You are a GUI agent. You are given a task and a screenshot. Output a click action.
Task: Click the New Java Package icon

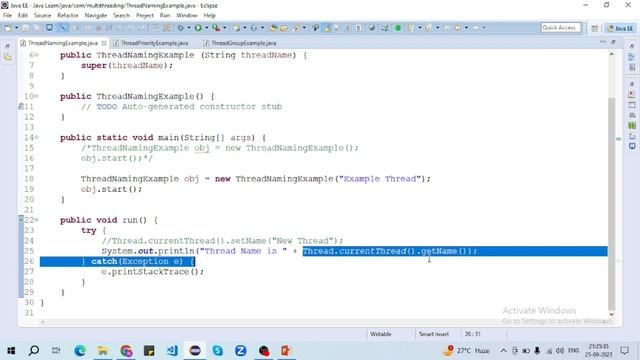click(237, 28)
